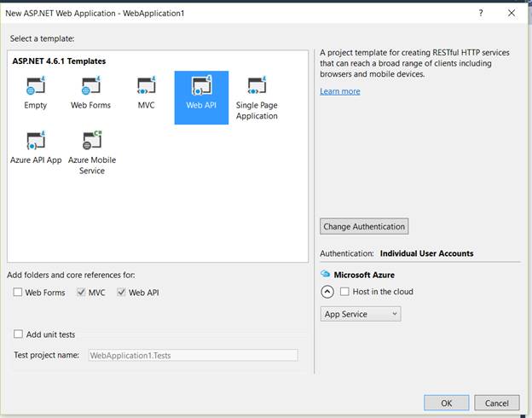532x418 pixels.
Task: Choose the Web Forms template icon
Action: pyautogui.click(x=90, y=88)
